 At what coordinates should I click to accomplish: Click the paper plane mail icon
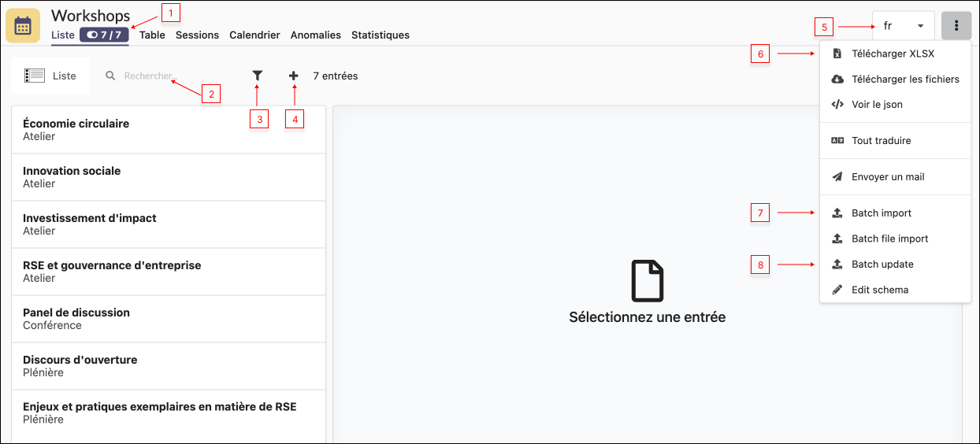click(x=837, y=177)
